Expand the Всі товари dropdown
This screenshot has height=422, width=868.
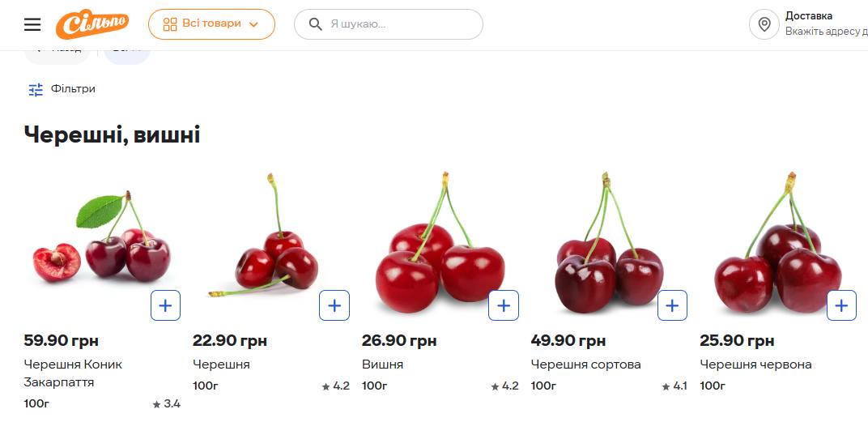211,24
